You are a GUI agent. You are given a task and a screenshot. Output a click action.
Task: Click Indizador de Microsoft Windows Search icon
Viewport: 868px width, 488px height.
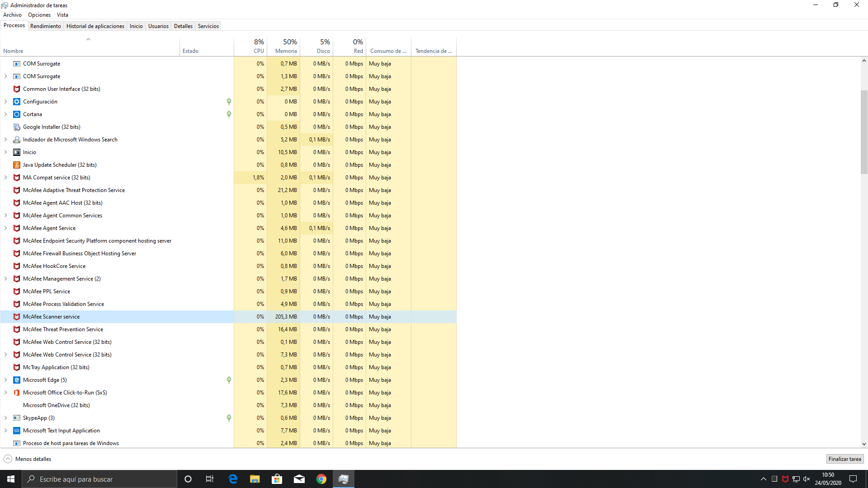click(x=17, y=140)
